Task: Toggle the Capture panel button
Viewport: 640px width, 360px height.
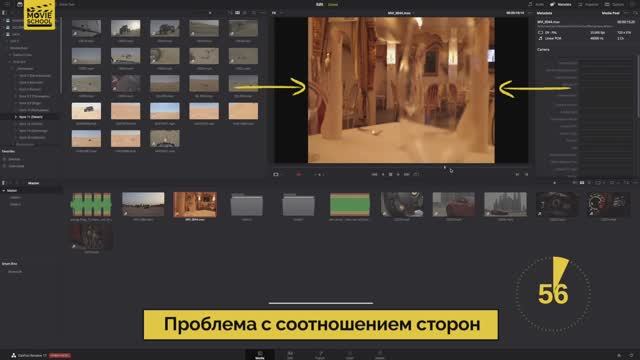Action: (615, 4)
